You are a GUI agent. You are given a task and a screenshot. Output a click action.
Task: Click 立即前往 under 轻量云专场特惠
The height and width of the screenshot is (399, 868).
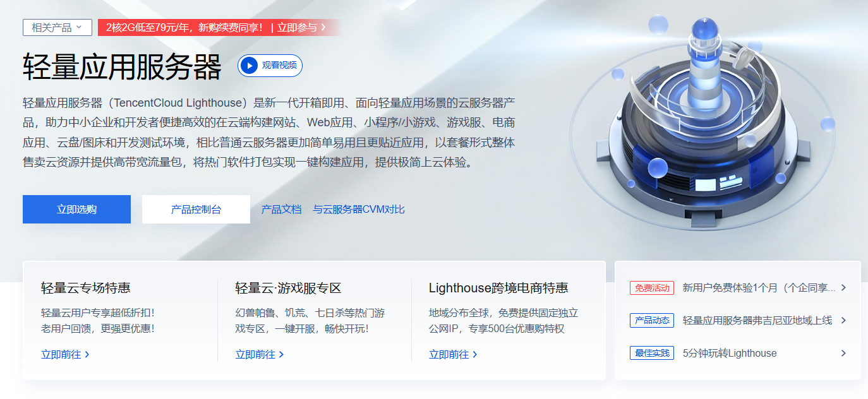pos(65,354)
